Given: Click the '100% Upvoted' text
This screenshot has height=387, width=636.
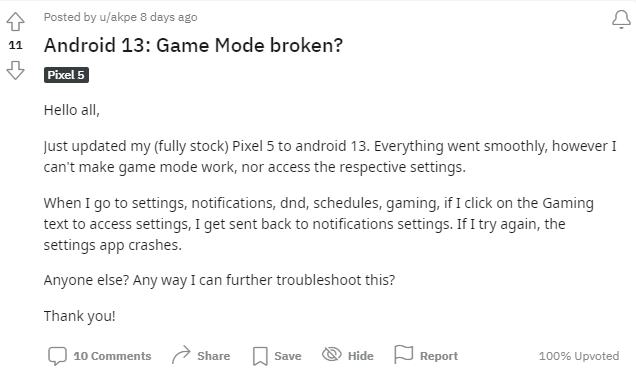Looking at the screenshot, I should tap(579, 356).
